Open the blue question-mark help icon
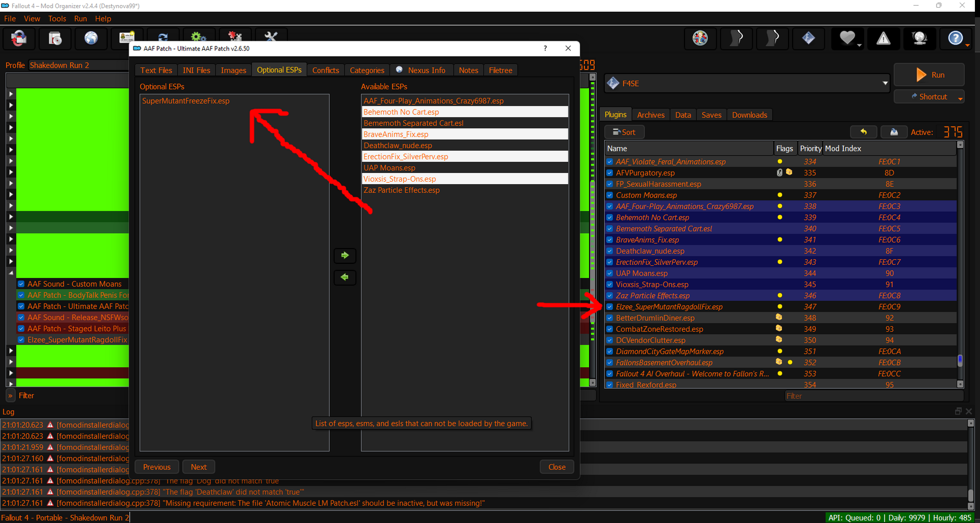Viewport: 980px width, 523px height. coord(955,38)
